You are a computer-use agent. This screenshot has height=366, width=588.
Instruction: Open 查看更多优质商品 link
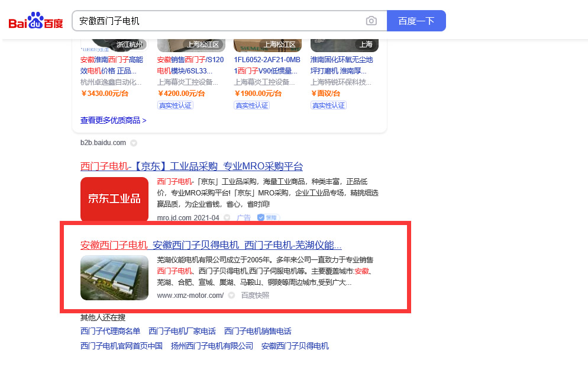tap(113, 120)
